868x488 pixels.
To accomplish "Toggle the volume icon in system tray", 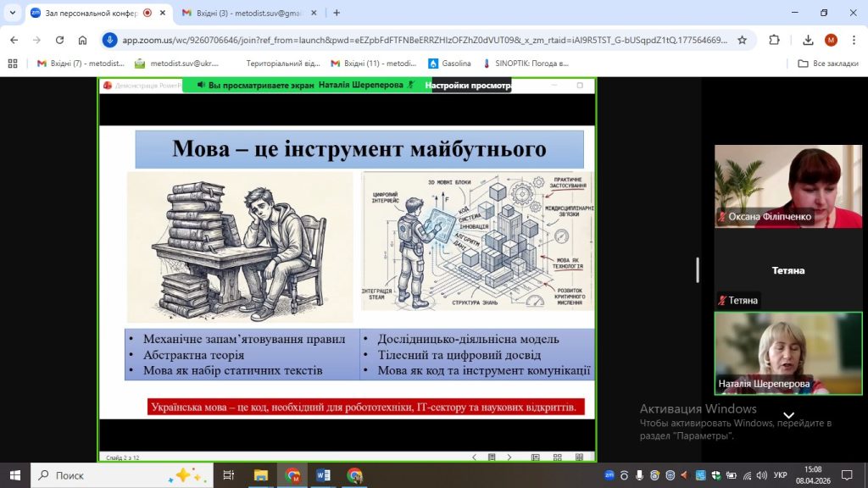I will coord(762,475).
